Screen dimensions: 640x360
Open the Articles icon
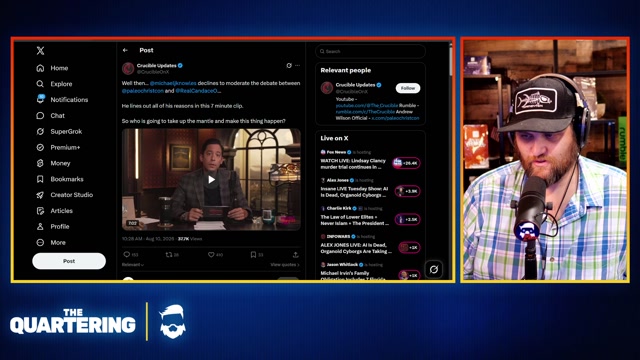(40, 211)
